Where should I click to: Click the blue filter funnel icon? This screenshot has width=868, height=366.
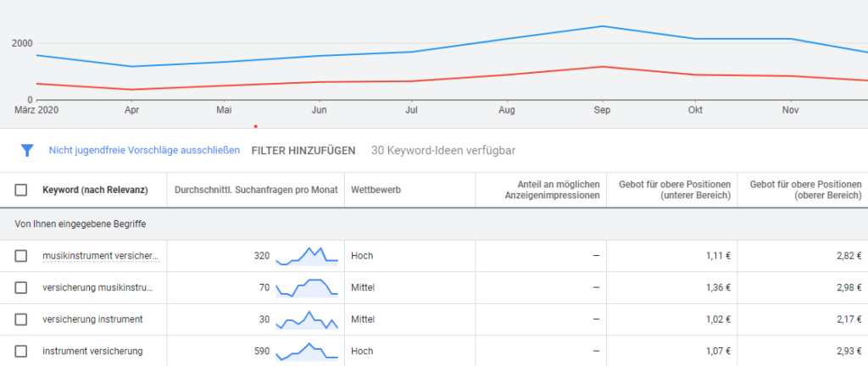(x=27, y=150)
